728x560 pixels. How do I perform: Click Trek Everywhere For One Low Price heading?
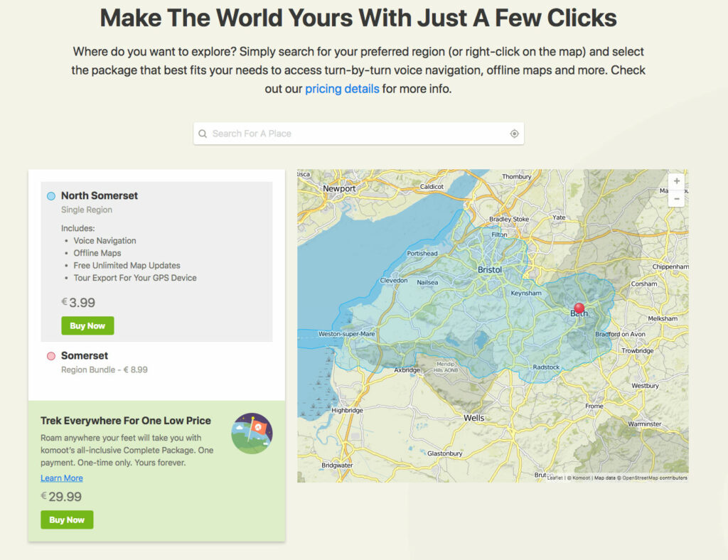tap(126, 421)
